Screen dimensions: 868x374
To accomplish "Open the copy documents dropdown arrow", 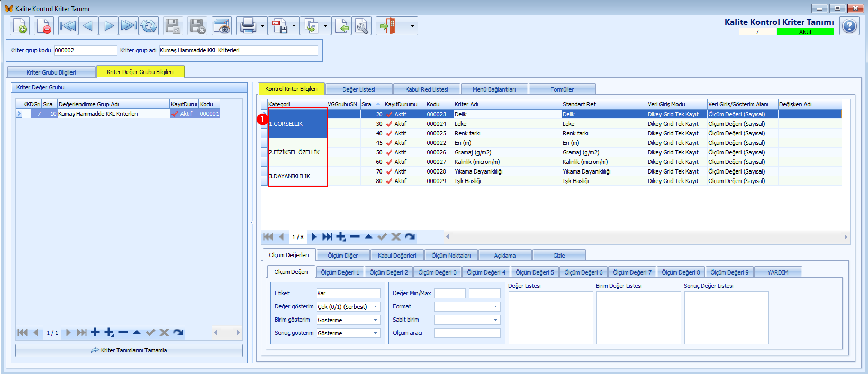I will point(325,26).
